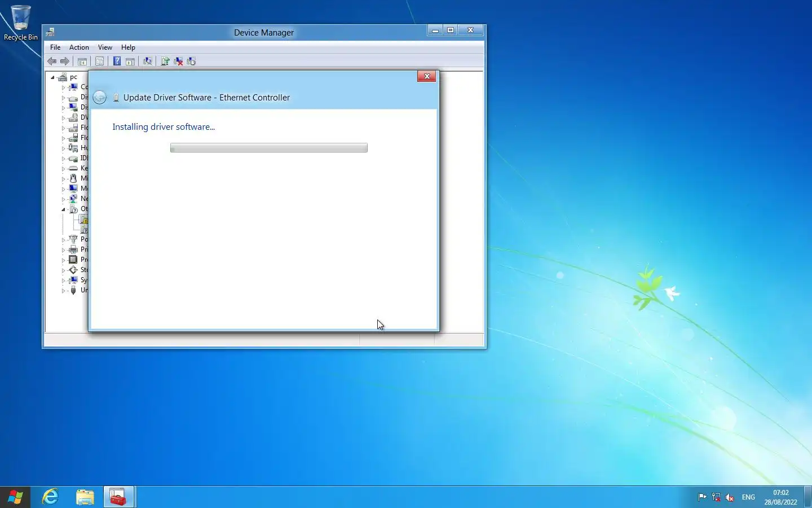The height and width of the screenshot is (508, 812).
Task: Select the Network adapters icon in tree
Action: pyautogui.click(x=73, y=199)
